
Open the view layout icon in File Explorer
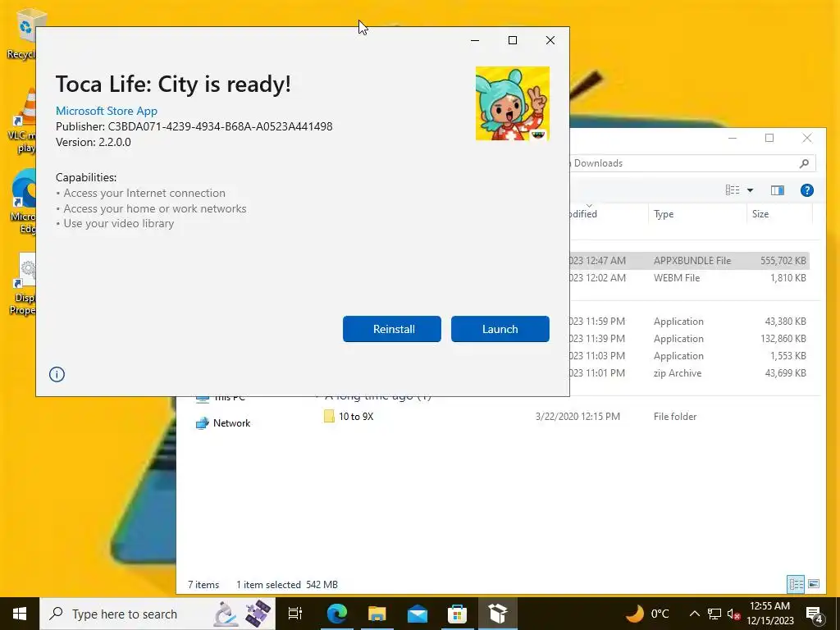click(x=733, y=190)
